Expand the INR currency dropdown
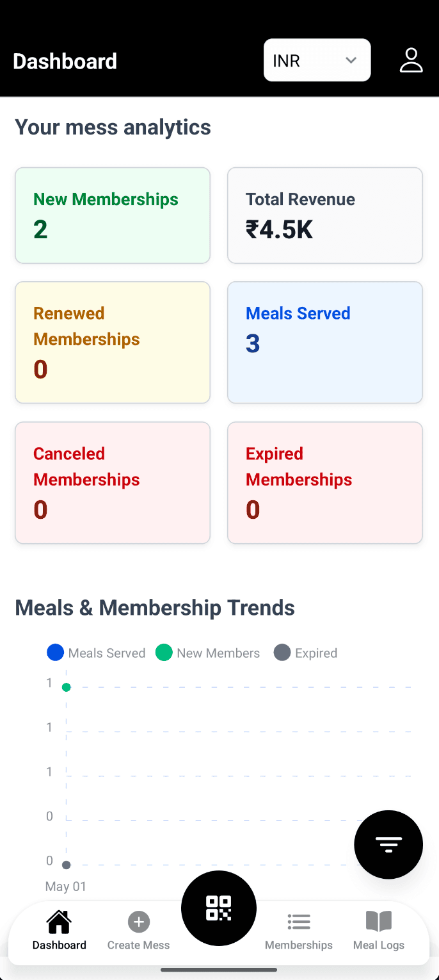 pyautogui.click(x=302, y=60)
